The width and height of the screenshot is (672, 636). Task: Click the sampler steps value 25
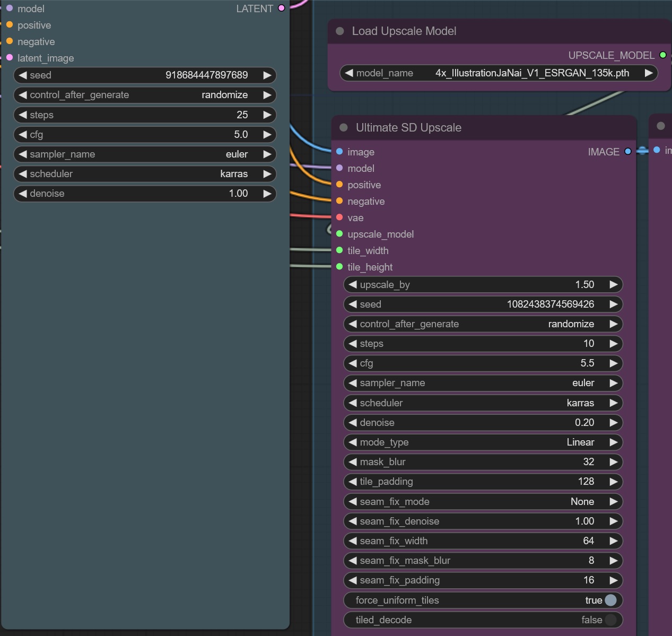pyautogui.click(x=242, y=115)
